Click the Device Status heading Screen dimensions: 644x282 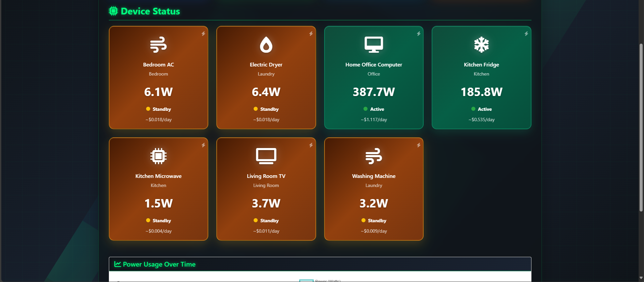(150, 11)
